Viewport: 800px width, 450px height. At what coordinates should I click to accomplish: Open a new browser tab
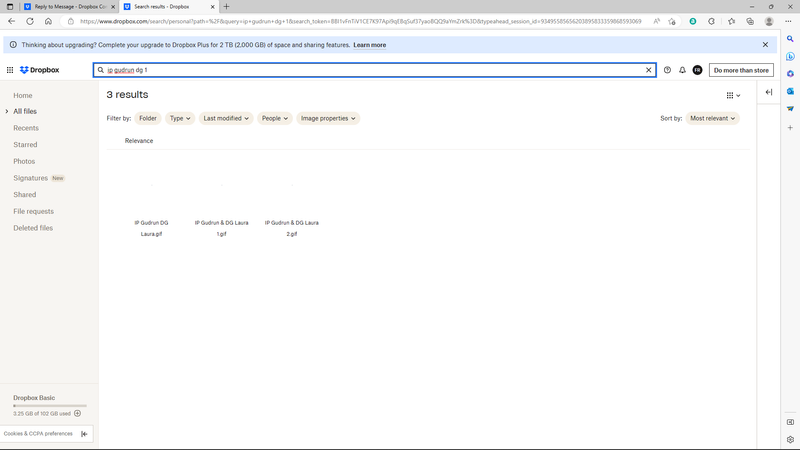point(227,7)
